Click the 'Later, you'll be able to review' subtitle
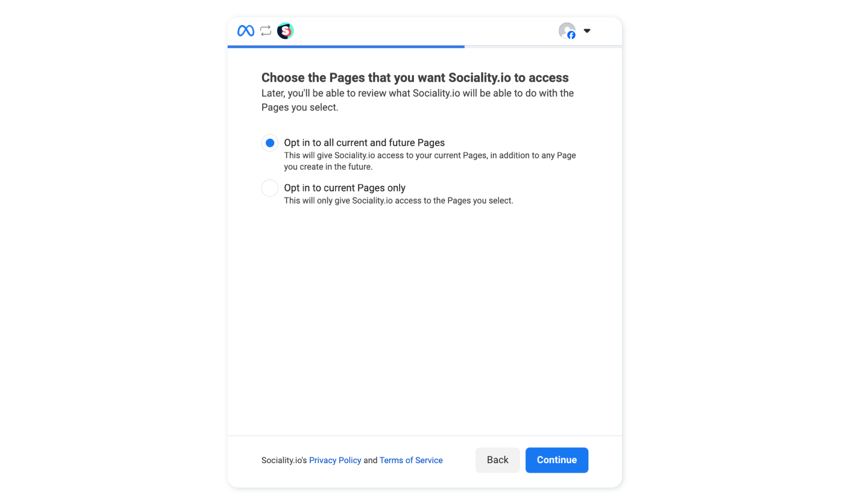The image size is (849, 504). point(418,100)
